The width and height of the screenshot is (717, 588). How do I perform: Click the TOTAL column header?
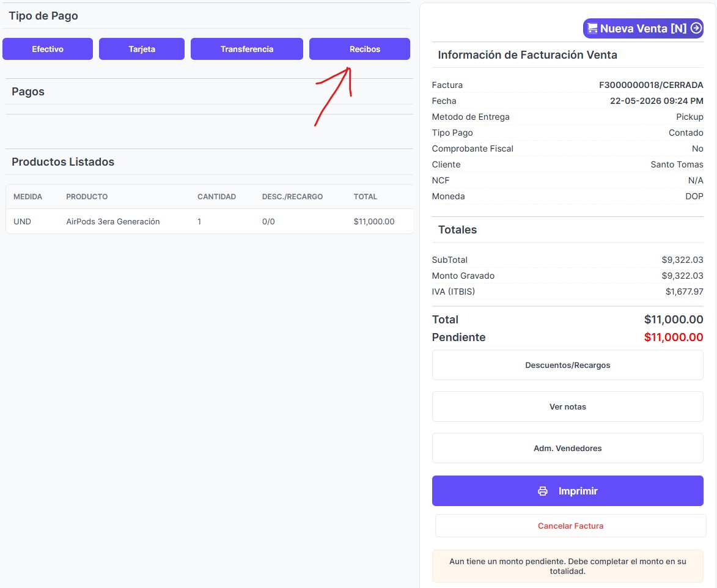point(366,197)
